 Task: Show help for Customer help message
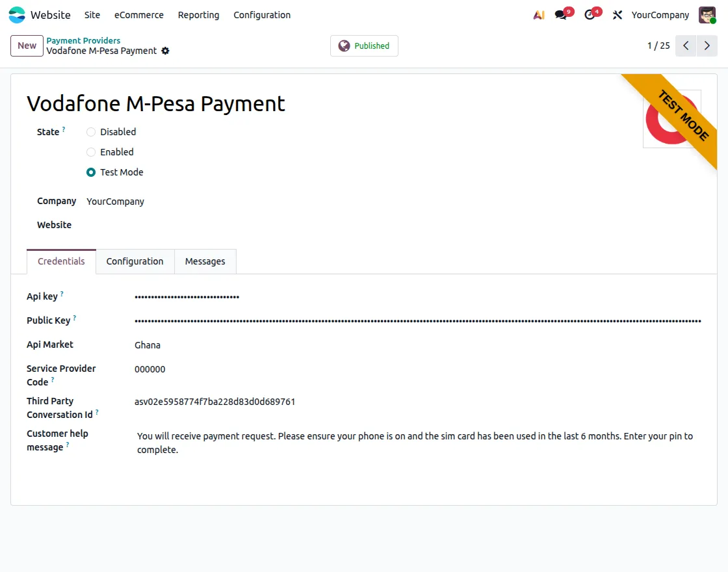[x=68, y=445]
